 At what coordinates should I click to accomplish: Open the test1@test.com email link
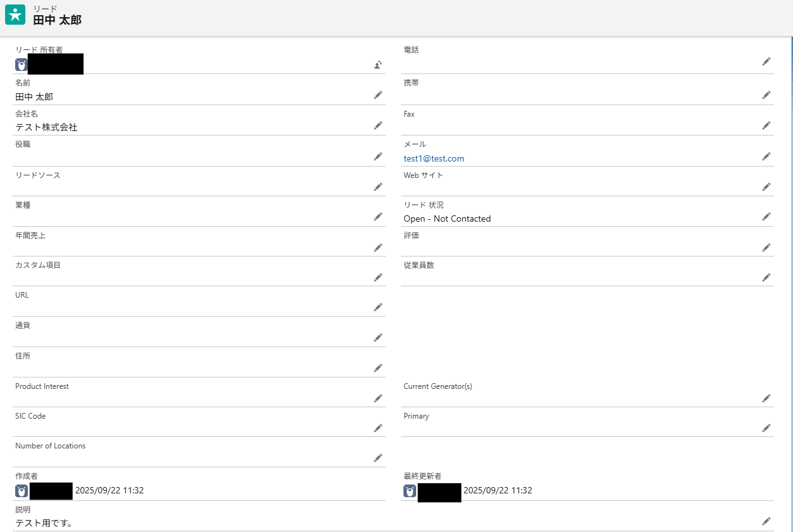[434, 159]
